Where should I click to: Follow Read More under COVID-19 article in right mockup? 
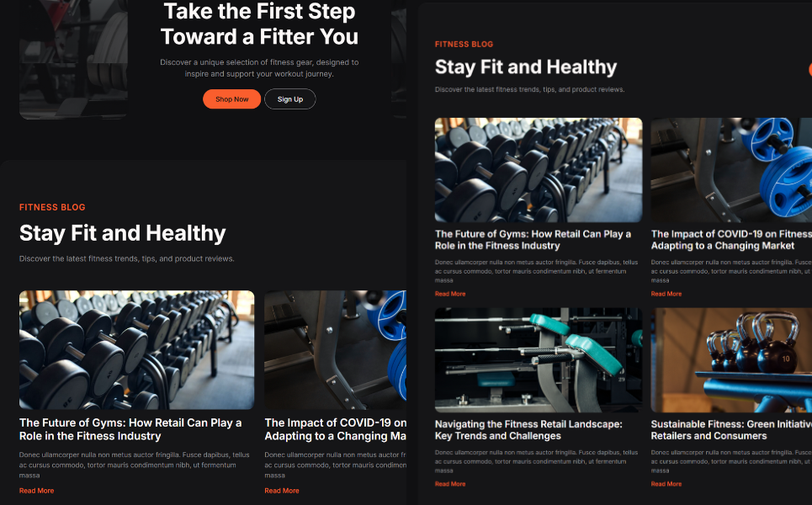pos(666,294)
